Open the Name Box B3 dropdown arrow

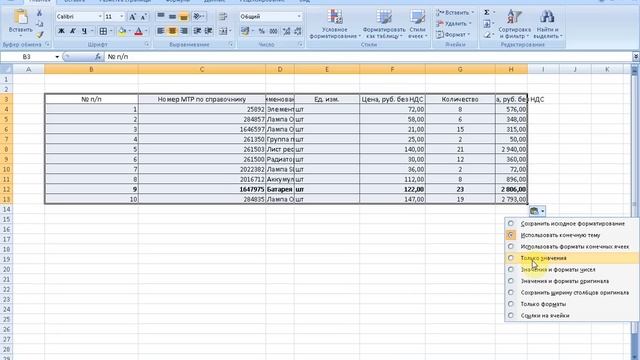point(57,57)
